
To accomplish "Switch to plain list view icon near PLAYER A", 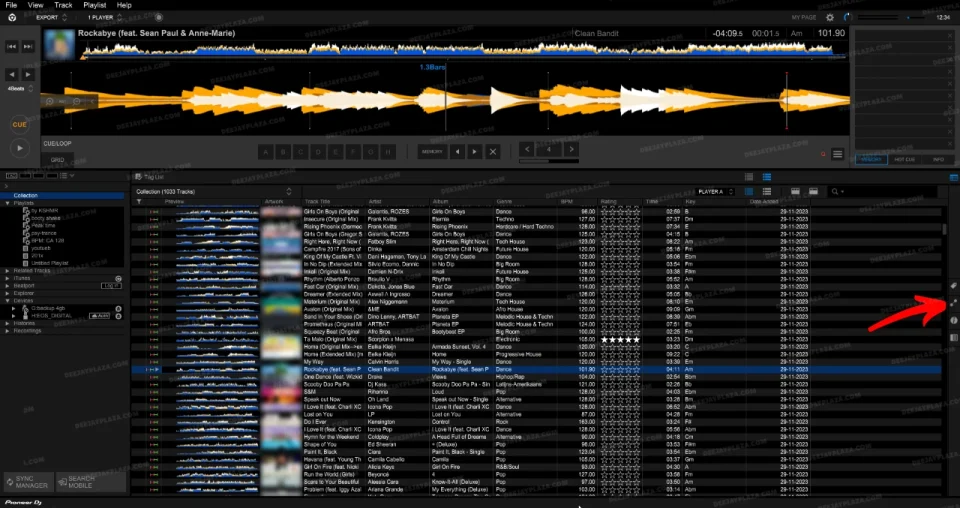I will click(767, 192).
